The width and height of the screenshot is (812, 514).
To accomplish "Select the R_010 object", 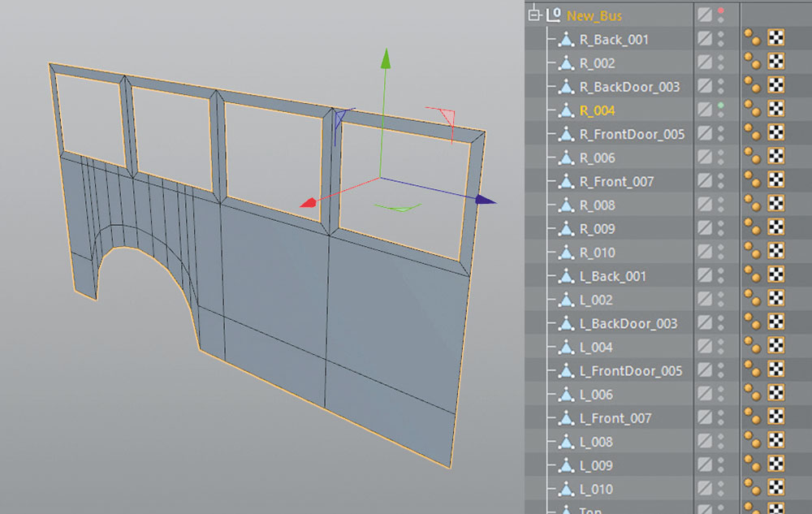I will point(597,253).
